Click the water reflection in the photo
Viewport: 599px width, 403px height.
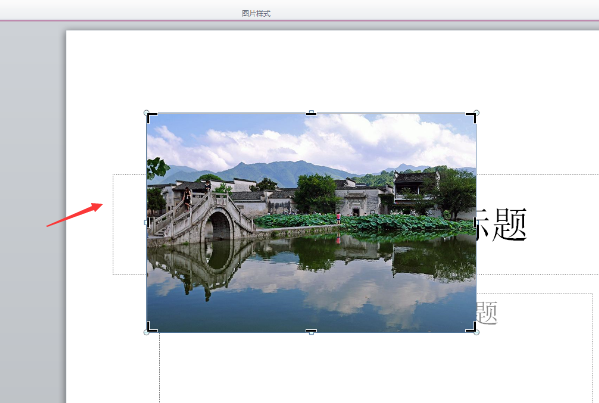(311, 283)
